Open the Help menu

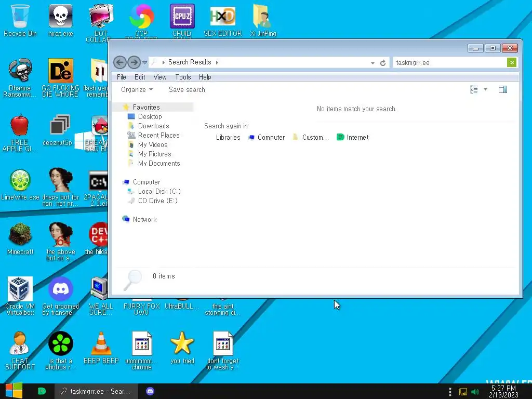[205, 77]
